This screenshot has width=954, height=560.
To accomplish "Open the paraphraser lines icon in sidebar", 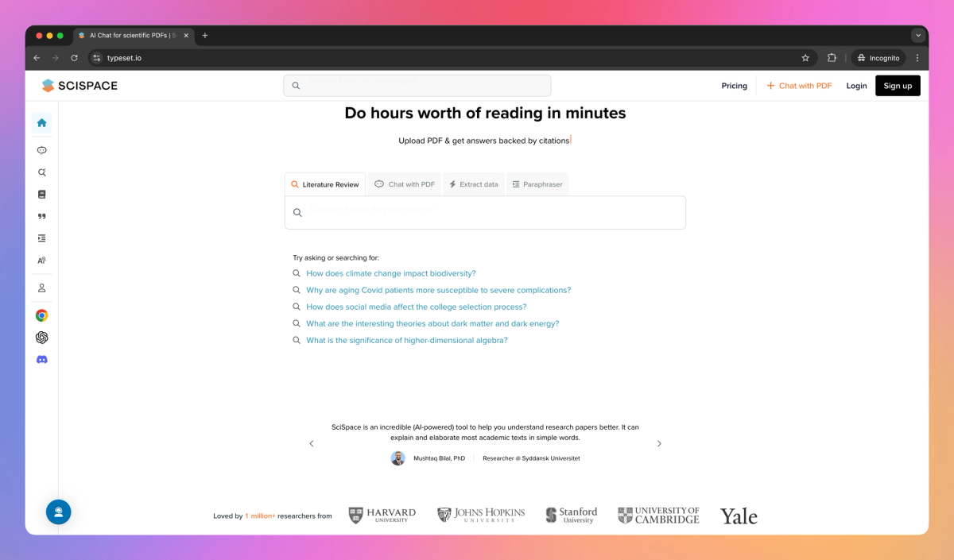I will [x=42, y=238].
